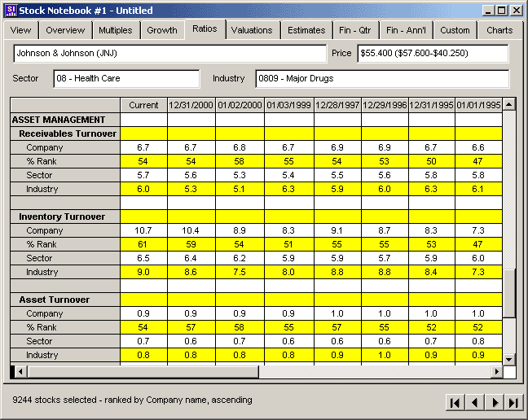The width and height of the screenshot is (528, 420).
Task: Switch to the View tab
Action: click(20, 30)
